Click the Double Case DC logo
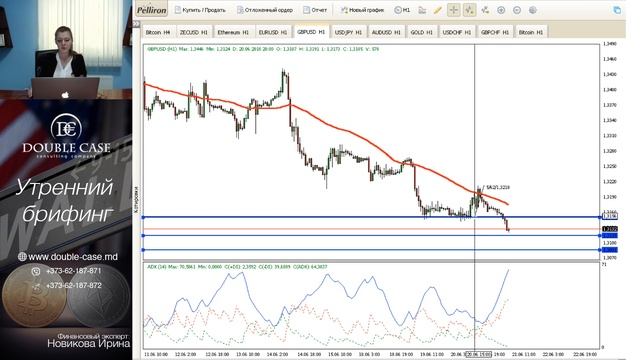640x360 pixels. point(66,136)
